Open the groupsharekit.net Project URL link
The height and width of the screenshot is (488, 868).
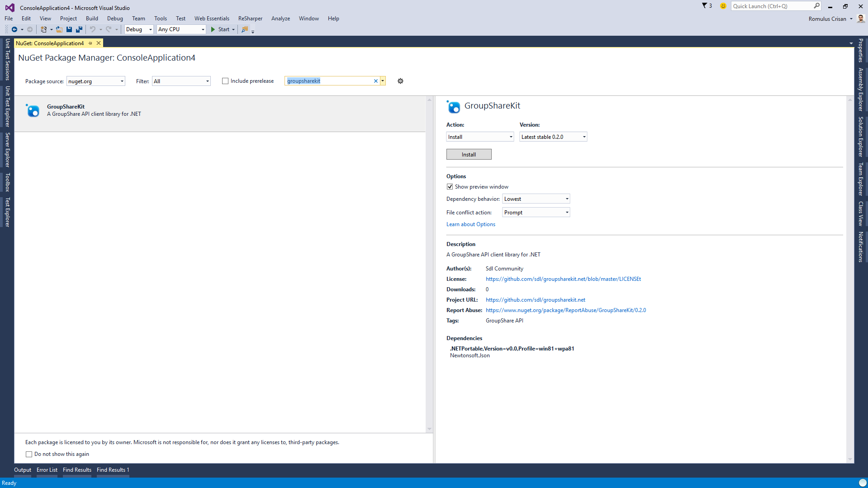(535, 300)
